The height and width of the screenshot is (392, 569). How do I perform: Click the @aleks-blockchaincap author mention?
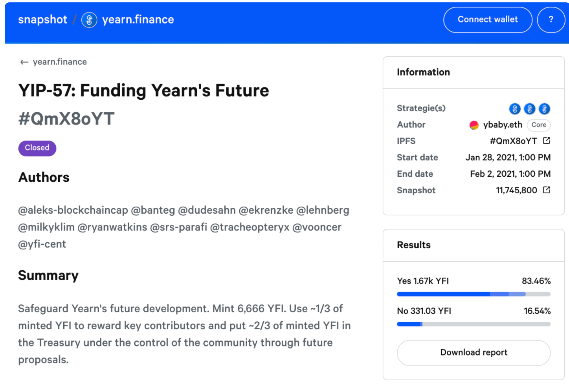[x=73, y=210]
